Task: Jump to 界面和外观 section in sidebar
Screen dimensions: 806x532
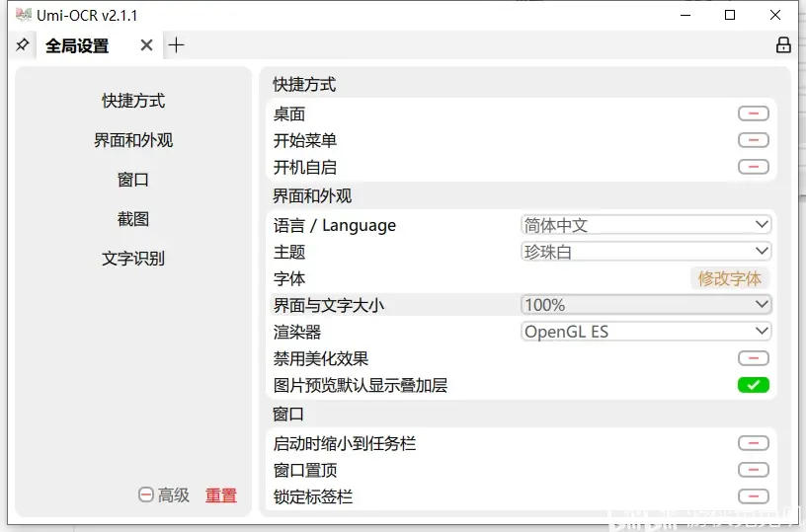Action: (133, 140)
